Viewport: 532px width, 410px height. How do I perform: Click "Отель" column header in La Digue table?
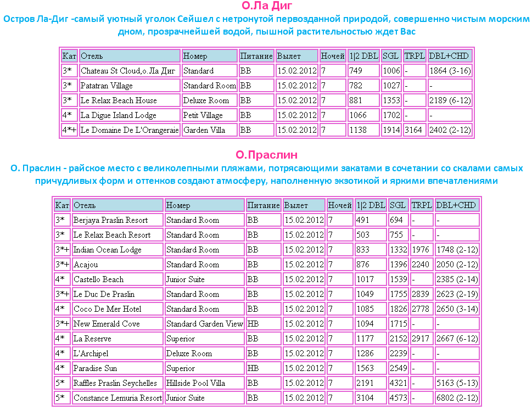[x=130, y=56]
